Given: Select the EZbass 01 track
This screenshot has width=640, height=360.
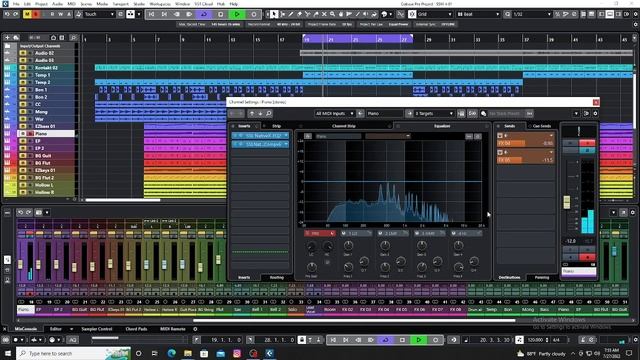Looking at the screenshot, I should [45, 126].
